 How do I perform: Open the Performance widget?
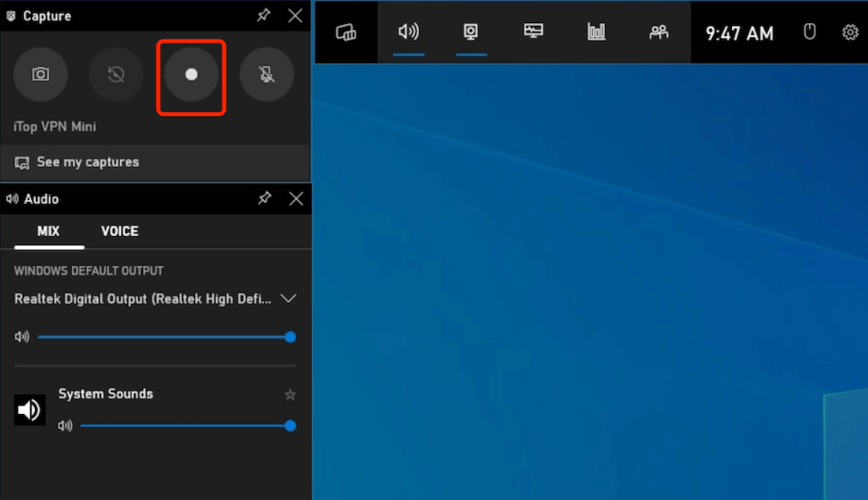tap(533, 32)
